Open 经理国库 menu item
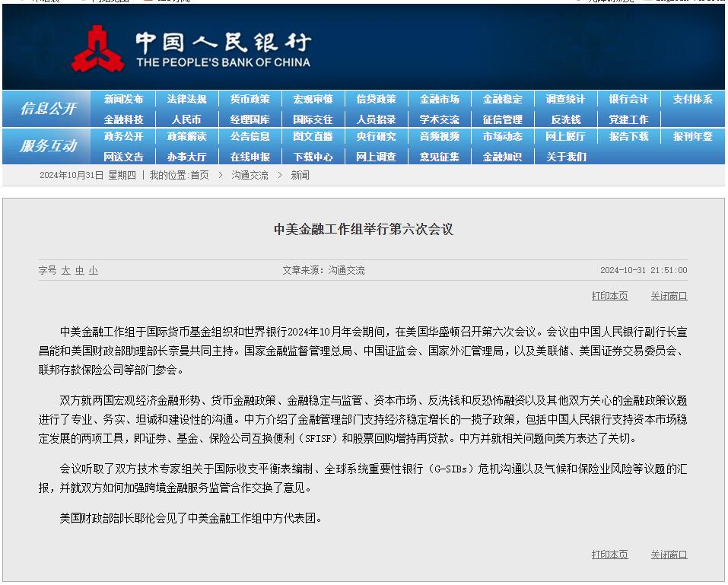Screen dimensions: 728x585 tap(250, 119)
